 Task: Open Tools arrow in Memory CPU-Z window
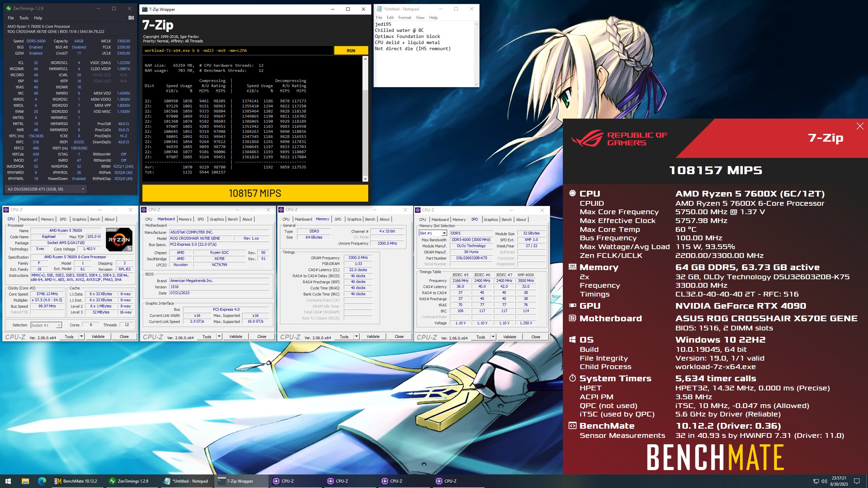pyautogui.click(x=356, y=337)
